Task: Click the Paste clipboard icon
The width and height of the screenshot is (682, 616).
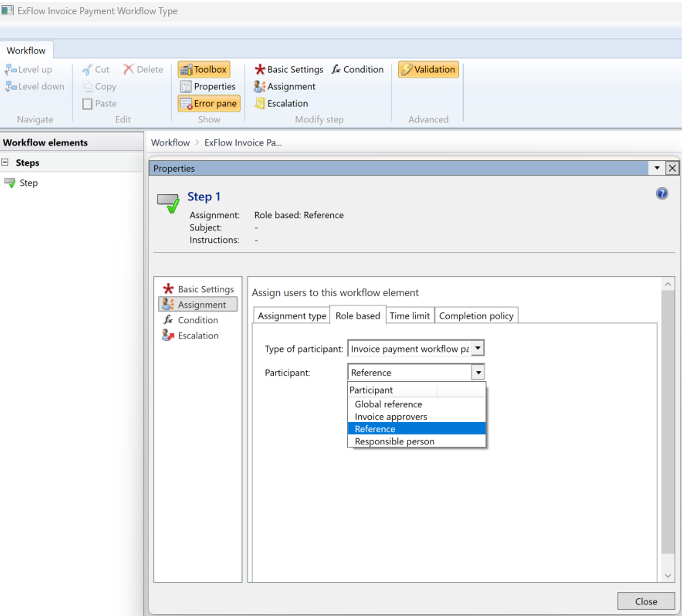Action: [x=87, y=103]
